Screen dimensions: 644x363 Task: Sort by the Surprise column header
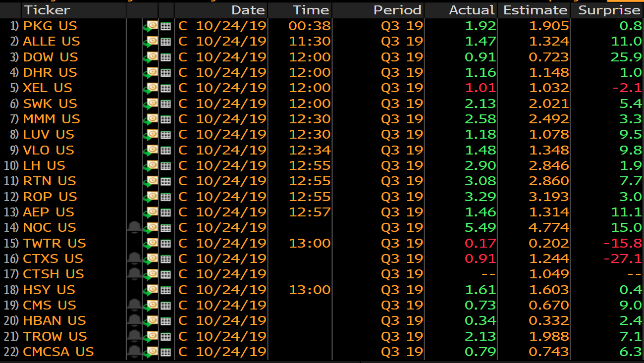click(x=609, y=10)
